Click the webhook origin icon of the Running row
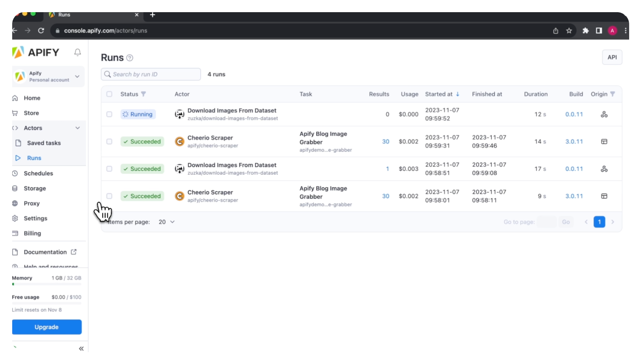This screenshot has height=364, width=641. click(x=604, y=114)
